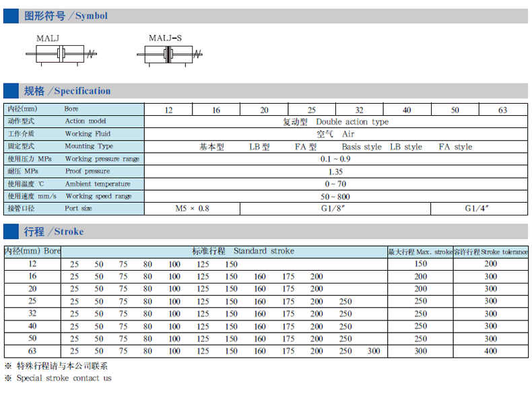Click the note 'Special stroke contact us'
This screenshot has width=532, height=402.
click(64, 378)
